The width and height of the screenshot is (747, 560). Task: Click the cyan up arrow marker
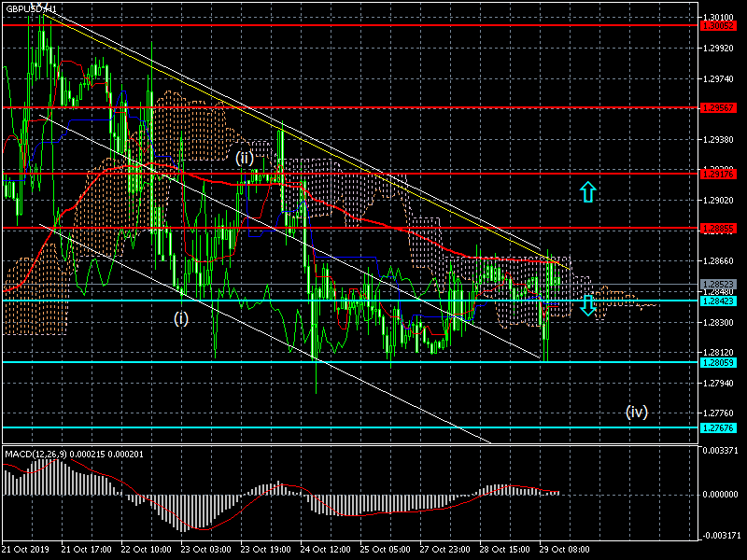586,192
